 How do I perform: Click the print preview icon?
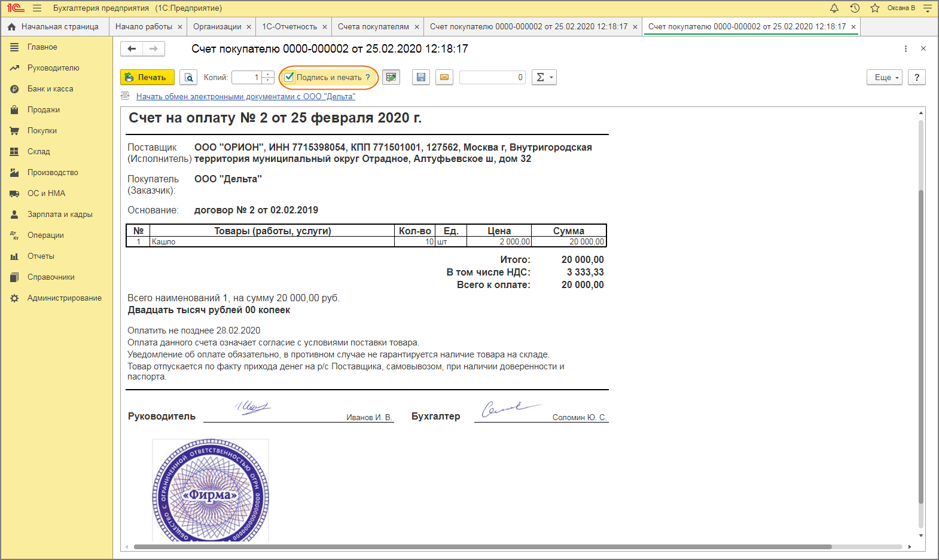188,77
